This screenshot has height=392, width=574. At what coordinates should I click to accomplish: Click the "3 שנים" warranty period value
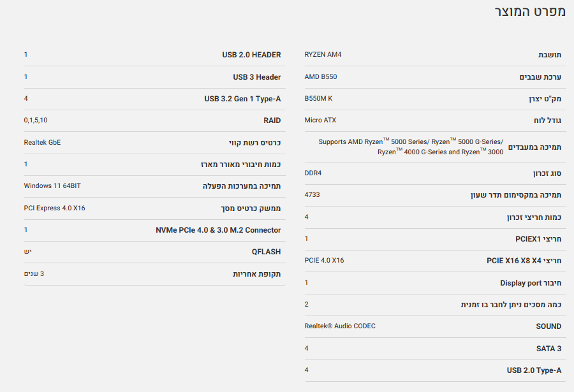34,273
